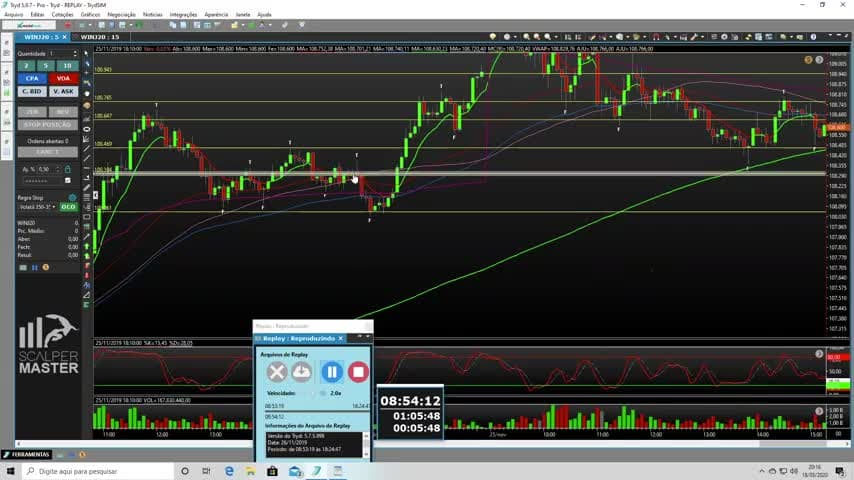The image size is (854, 480).
Task: Pause the replay playback
Action: pyautogui.click(x=332, y=372)
